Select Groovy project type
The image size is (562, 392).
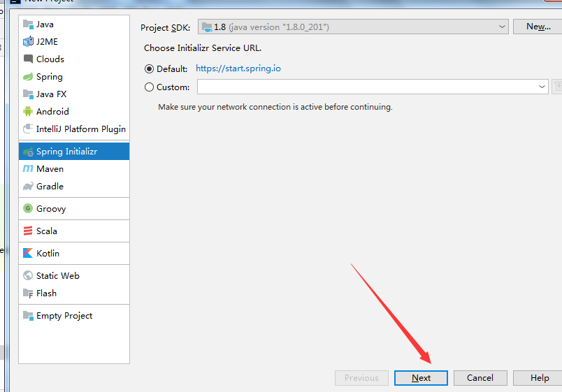pyautogui.click(x=74, y=208)
